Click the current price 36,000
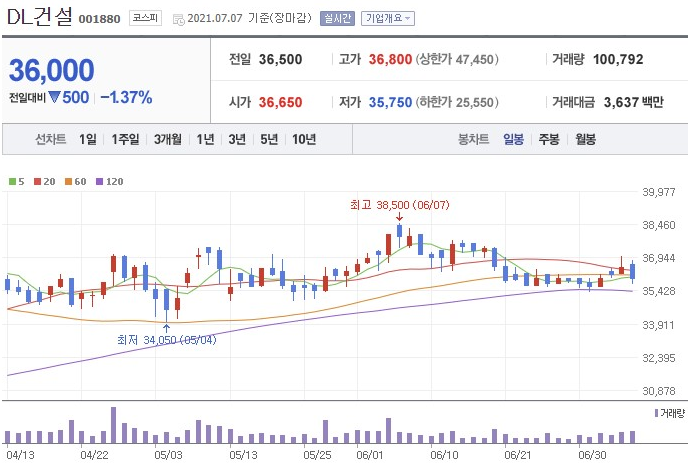Screen dimensions: 688x464 [51, 70]
